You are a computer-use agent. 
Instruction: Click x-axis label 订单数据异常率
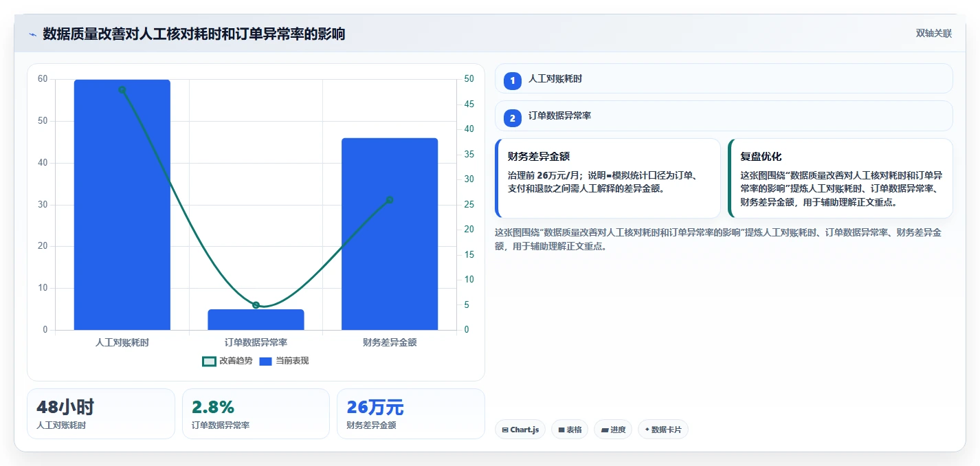(x=256, y=342)
